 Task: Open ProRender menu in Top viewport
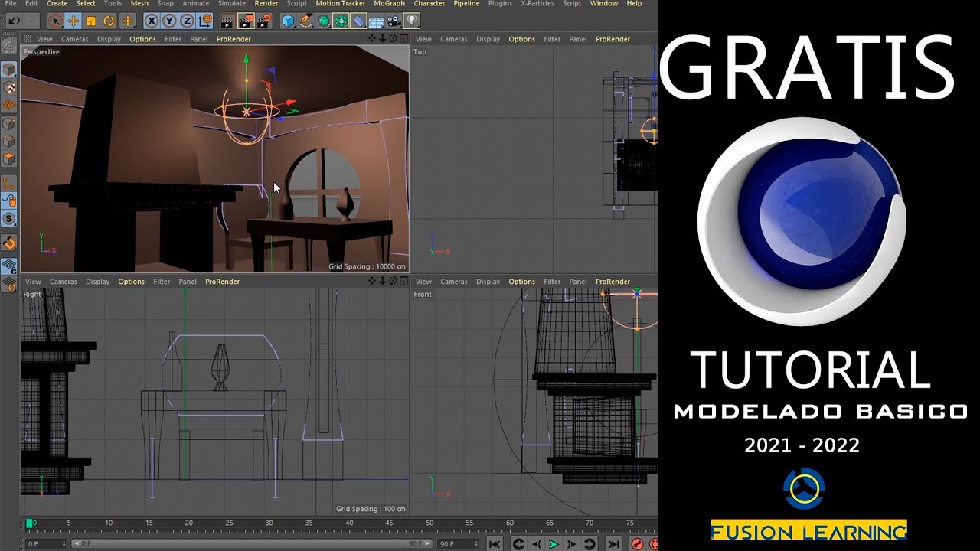(x=612, y=39)
